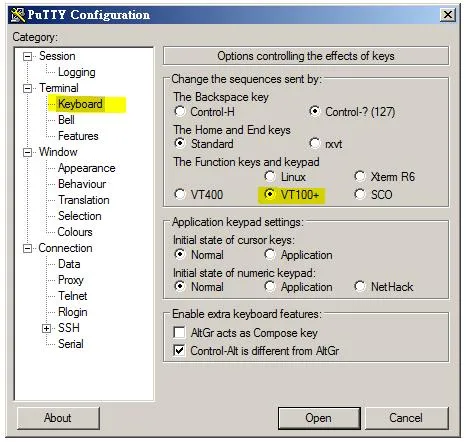Open the Appearance category
Viewport: 466px width, 442px height.
pyautogui.click(x=87, y=168)
